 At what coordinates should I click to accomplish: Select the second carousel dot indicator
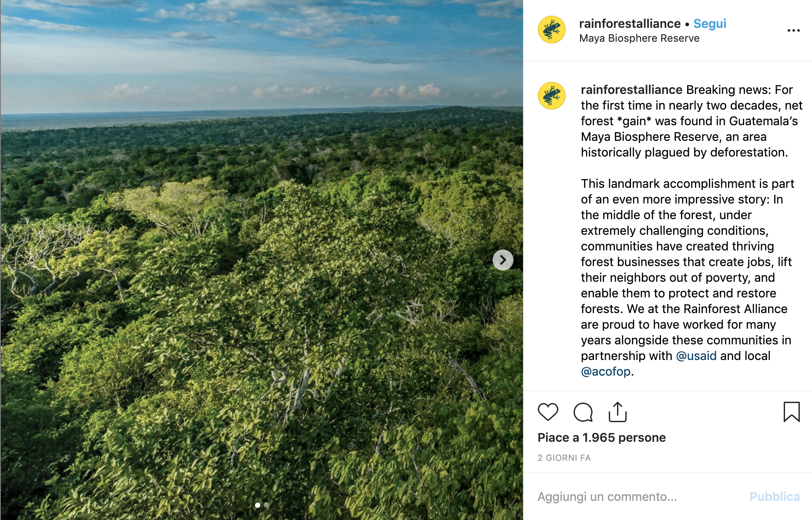266,505
